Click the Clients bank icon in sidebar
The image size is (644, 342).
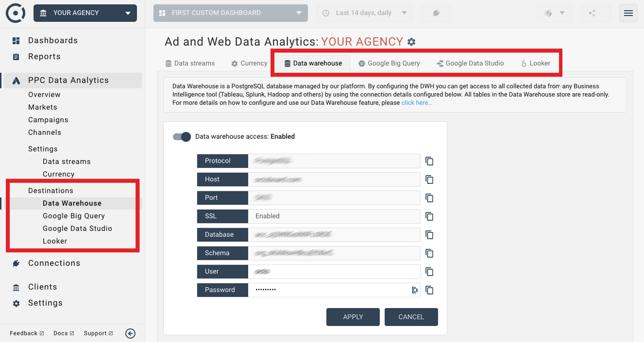(16, 288)
